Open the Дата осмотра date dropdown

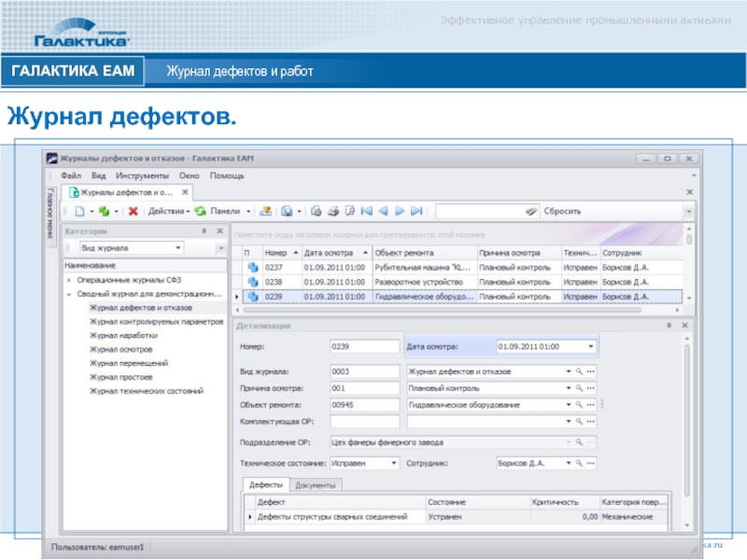589,346
